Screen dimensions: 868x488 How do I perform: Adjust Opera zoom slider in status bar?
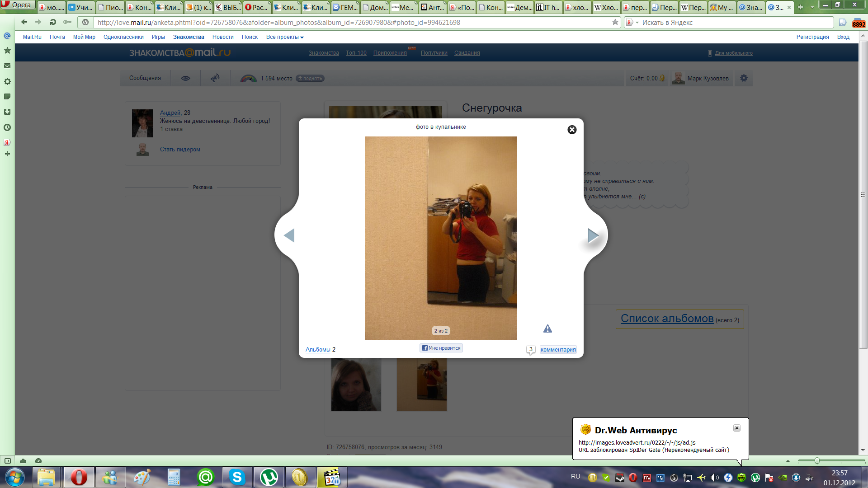(x=817, y=461)
